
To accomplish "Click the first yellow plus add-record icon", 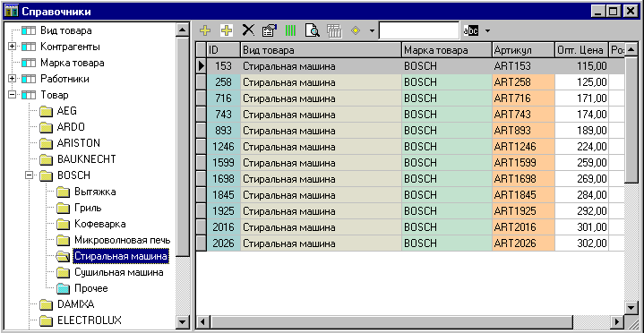I will (x=205, y=30).
